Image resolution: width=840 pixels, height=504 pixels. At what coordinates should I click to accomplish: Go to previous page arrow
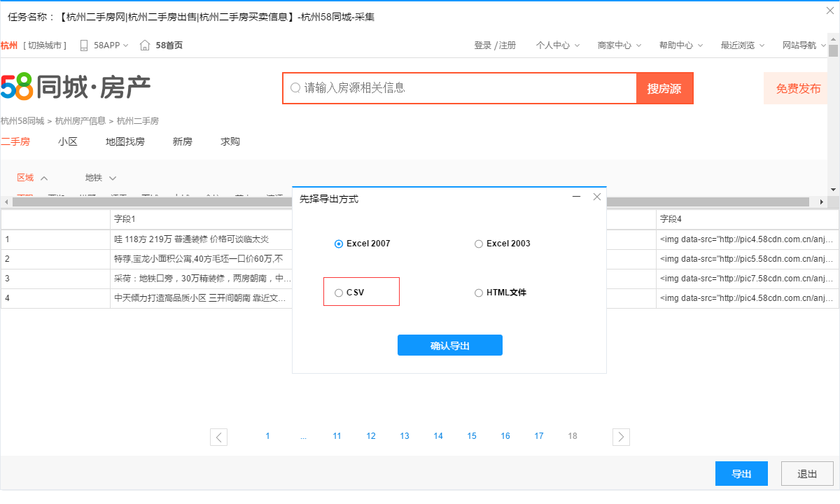(x=219, y=437)
